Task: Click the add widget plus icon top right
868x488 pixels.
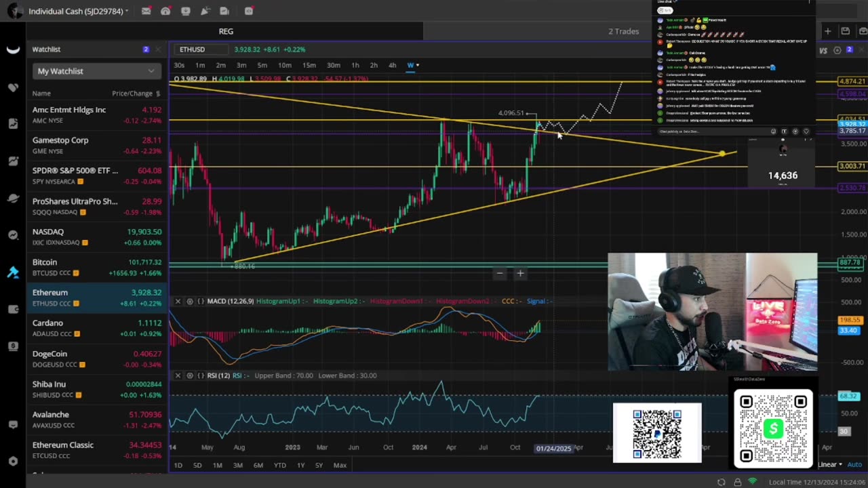Action: (827, 31)
